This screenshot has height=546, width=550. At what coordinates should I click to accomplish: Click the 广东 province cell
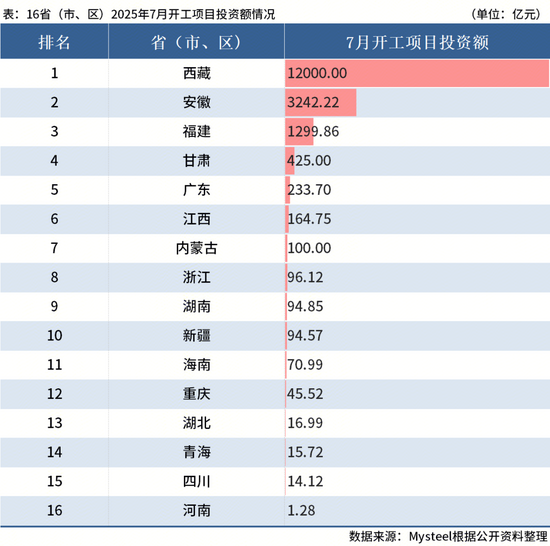click(196, 190)
